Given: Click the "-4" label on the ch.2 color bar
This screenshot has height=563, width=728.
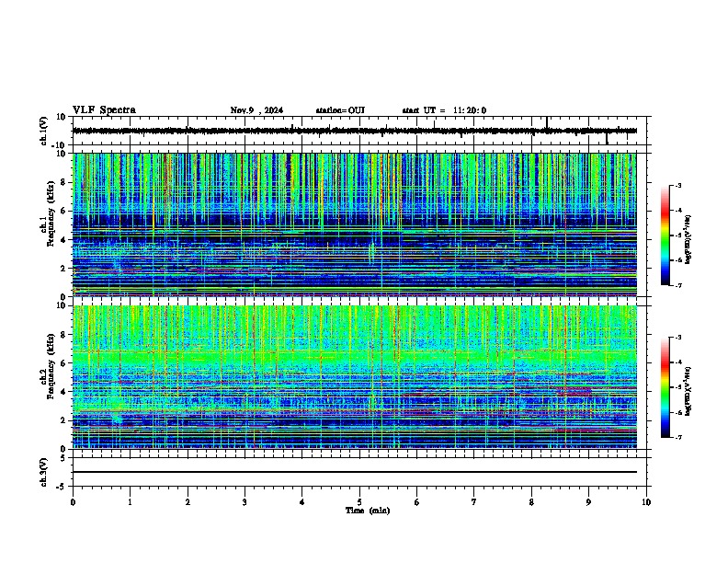Looking at the screenshot, I should pyautogui.click(x=677, y=362).
